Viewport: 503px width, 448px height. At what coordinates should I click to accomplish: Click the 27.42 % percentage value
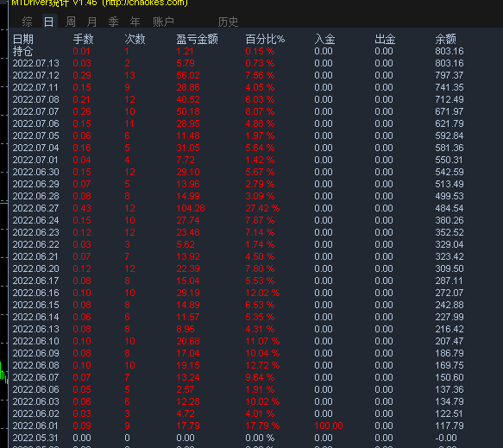262,208
